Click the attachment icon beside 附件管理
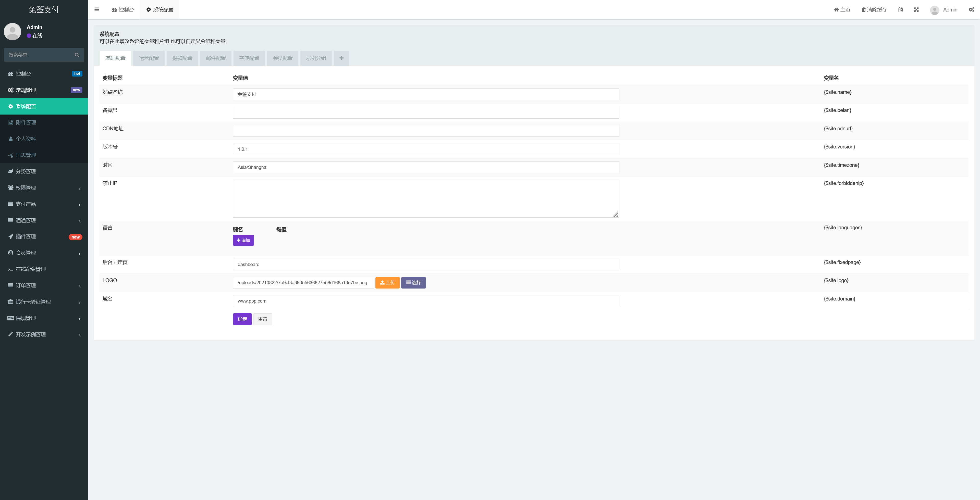This screenshot has width=980, height=500. [11, 122]
